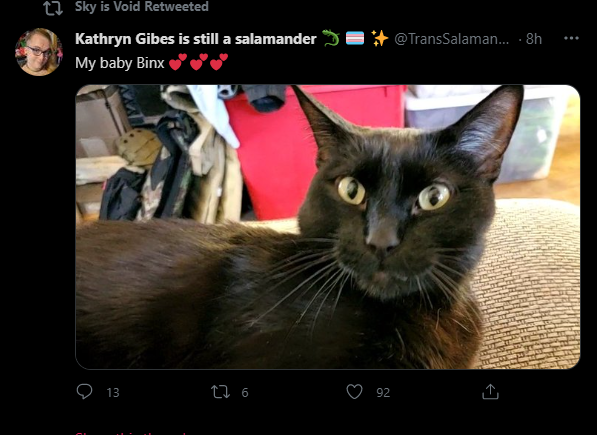597x435 pixels.
Task: Click the retweeted arrows icon beside Sky is Void
Action: (x=53, y=8)
